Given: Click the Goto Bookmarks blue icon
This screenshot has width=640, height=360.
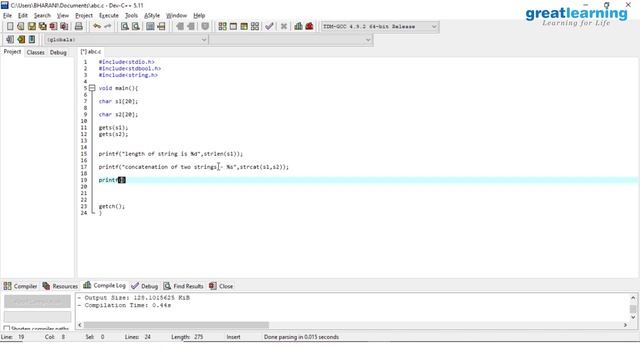Looking at the screenshot, I should point(32,40).
